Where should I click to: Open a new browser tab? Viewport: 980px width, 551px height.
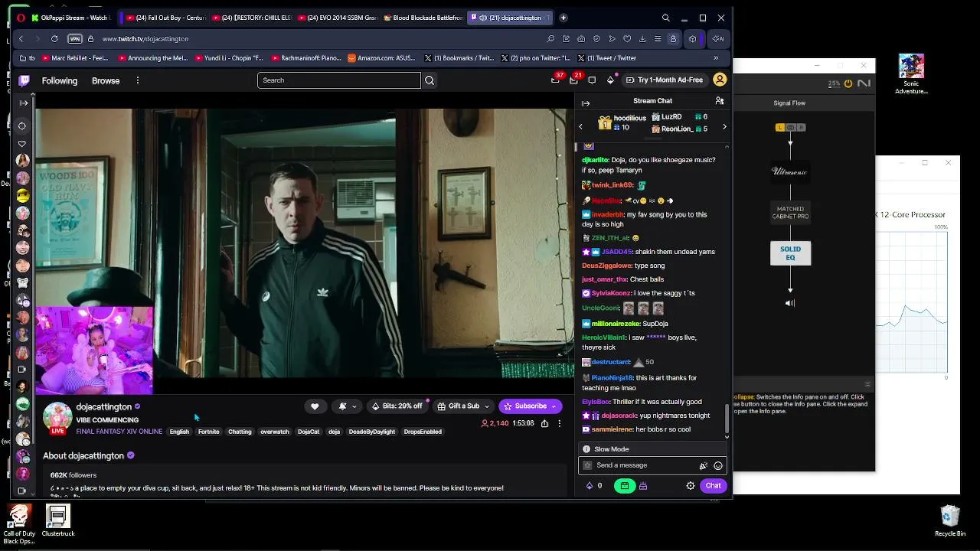563,18
